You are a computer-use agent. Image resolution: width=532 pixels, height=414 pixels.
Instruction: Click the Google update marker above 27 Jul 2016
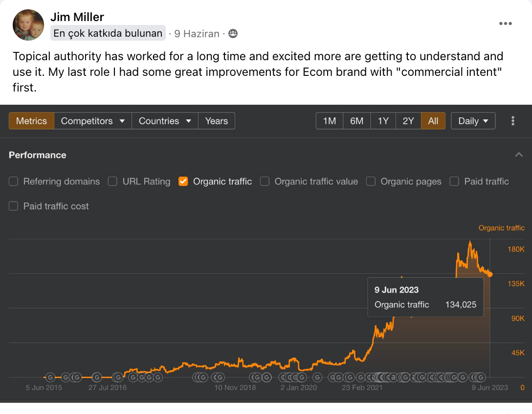pyautogui.click(x=117, y=377)
